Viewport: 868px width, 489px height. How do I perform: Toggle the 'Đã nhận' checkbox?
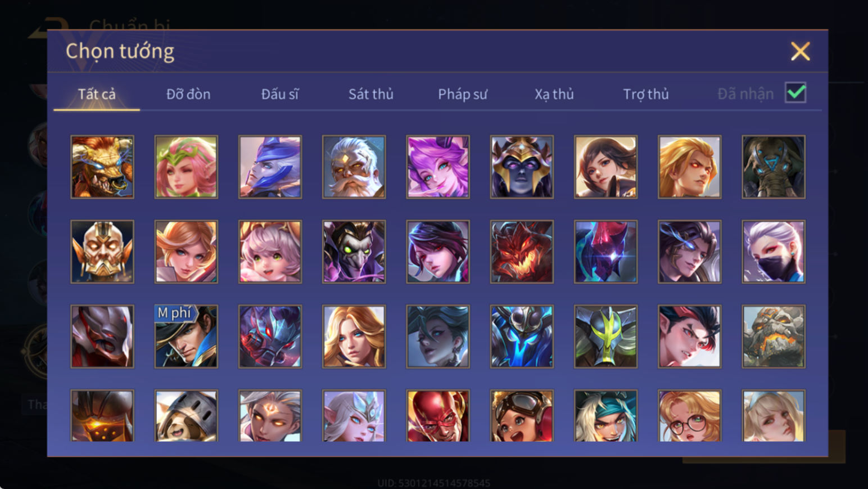795,93
